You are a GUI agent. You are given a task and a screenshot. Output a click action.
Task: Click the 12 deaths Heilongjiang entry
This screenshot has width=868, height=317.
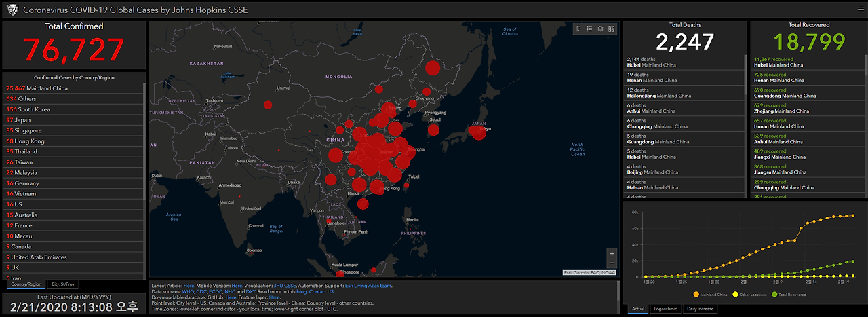684,92
